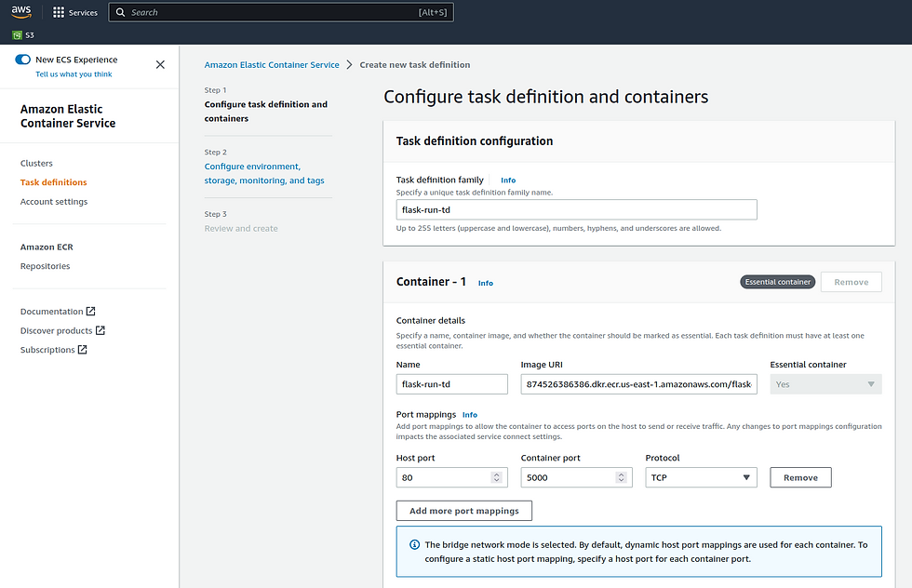Image resolution: width=912 pixels, height=588 pixels.
Task: Click the breadcrumb chevron separator
Action: tap(349, 64)
